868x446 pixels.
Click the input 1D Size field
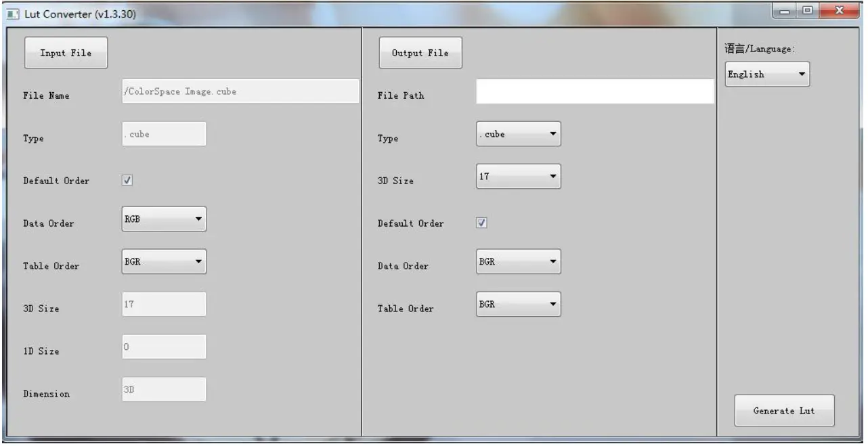pos(163,347)
